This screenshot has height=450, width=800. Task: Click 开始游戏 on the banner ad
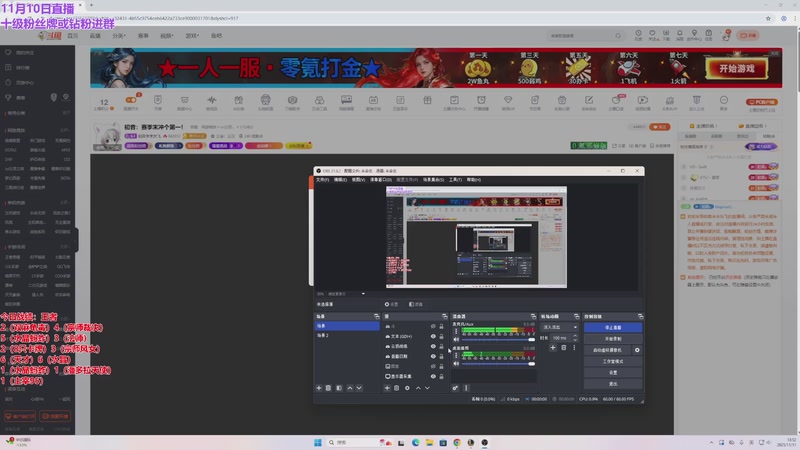coord(737,69)
